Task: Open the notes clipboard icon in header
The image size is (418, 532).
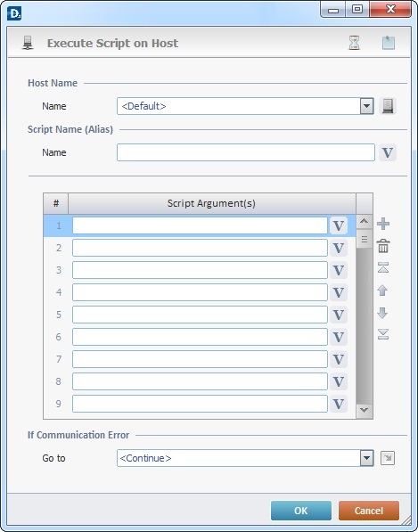Action: [x=389, y=43]
